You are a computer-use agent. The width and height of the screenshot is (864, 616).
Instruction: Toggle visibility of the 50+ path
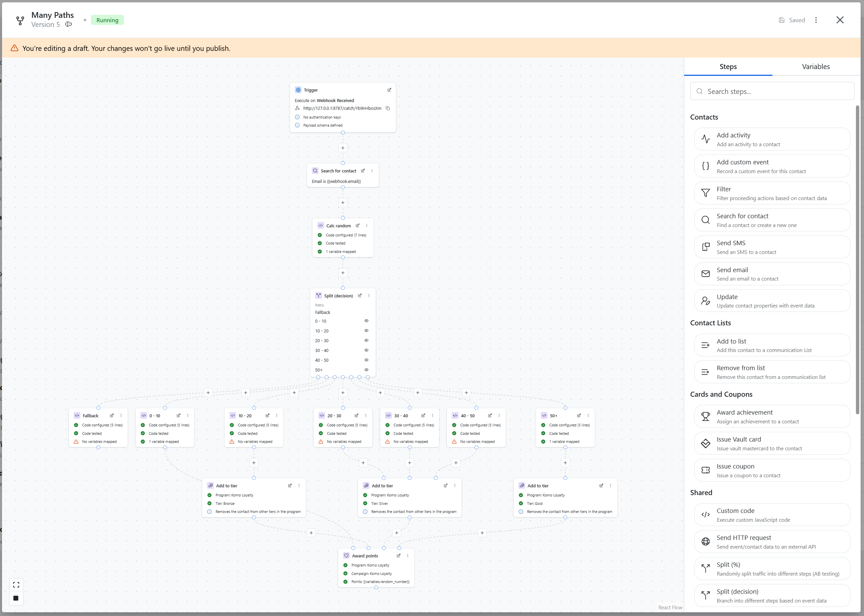(367, 370)
